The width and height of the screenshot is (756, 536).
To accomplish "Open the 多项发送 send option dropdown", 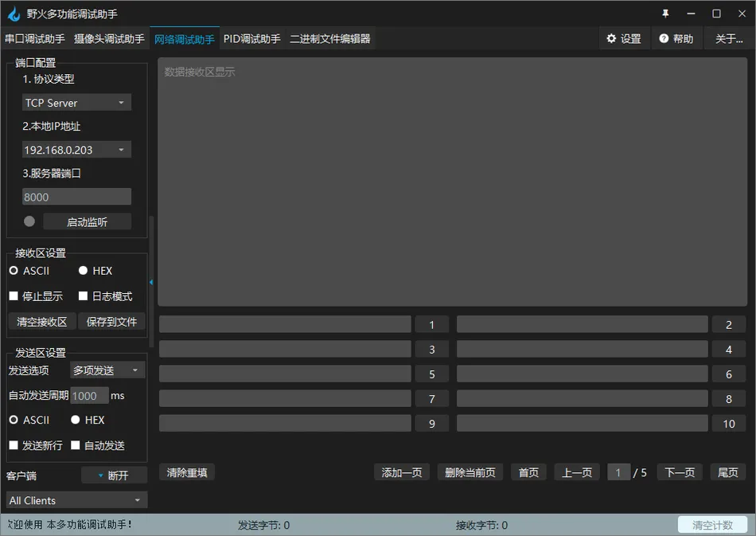I will 107,370.
